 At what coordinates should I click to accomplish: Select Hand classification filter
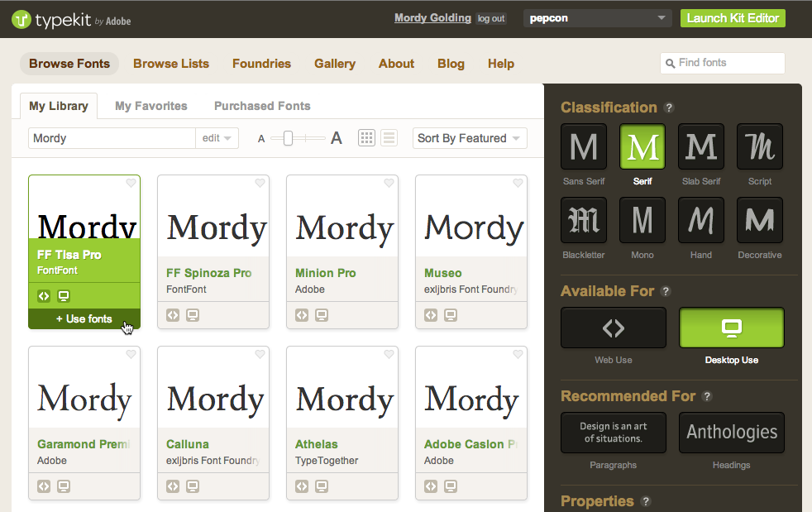pyautogui.click(x=701, y=220)
